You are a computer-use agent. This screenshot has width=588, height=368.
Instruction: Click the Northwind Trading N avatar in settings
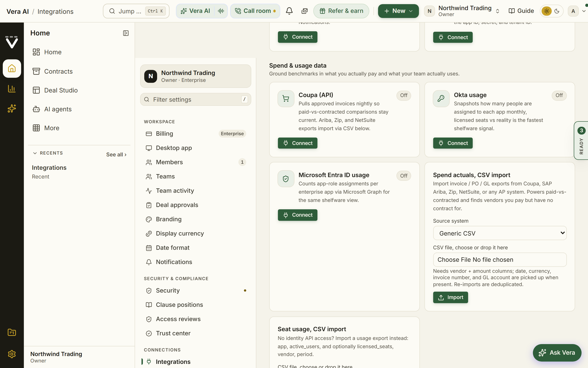point(151,76)
